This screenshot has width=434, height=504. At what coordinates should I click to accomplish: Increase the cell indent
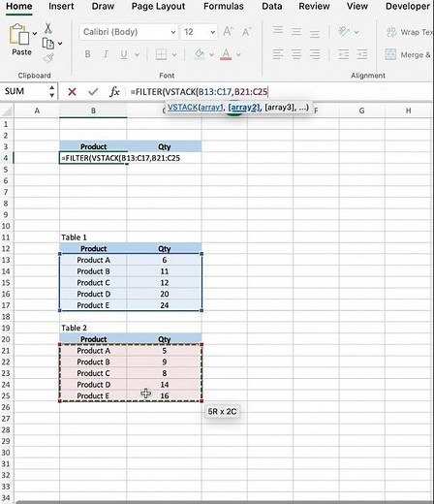pyautogui.click(x=362, y=54)
